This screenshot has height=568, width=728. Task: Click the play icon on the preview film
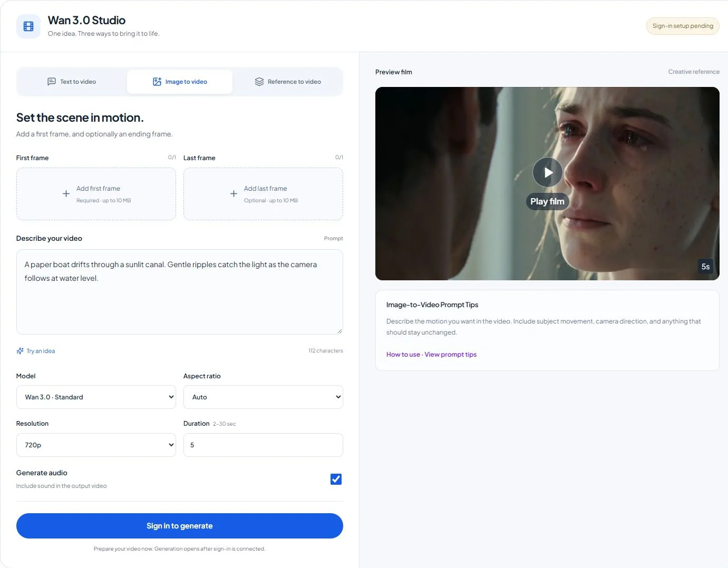pos(547,172)
